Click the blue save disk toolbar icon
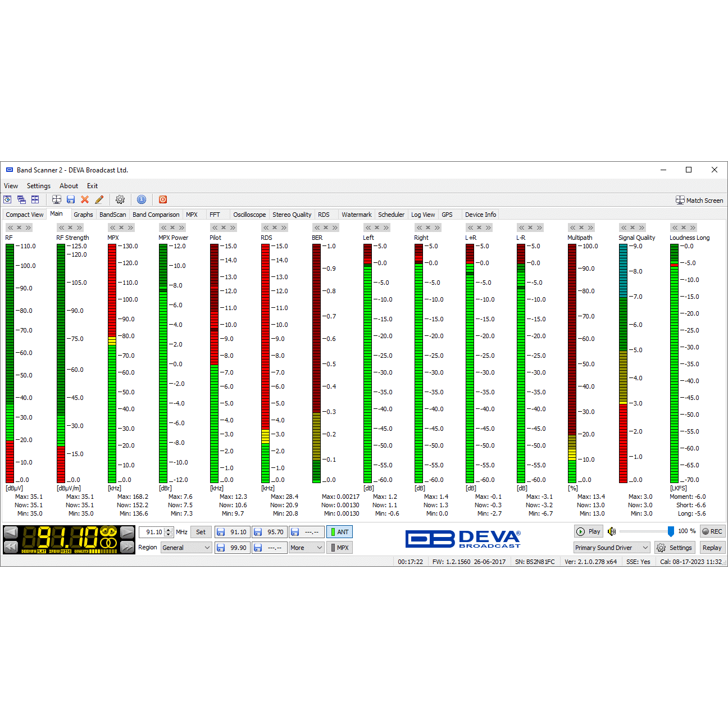 pyautogui.click(x=71, y=199)
